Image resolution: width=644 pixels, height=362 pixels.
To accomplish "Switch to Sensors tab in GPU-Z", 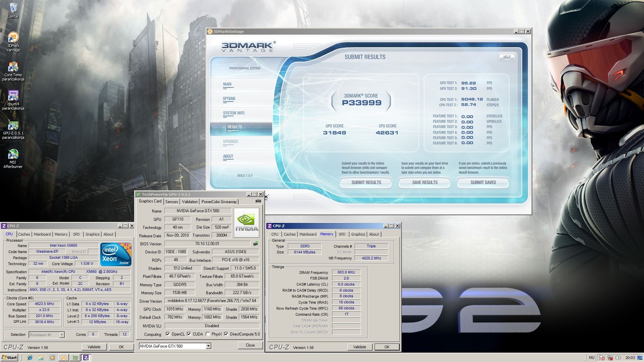I will pos(172,201).
